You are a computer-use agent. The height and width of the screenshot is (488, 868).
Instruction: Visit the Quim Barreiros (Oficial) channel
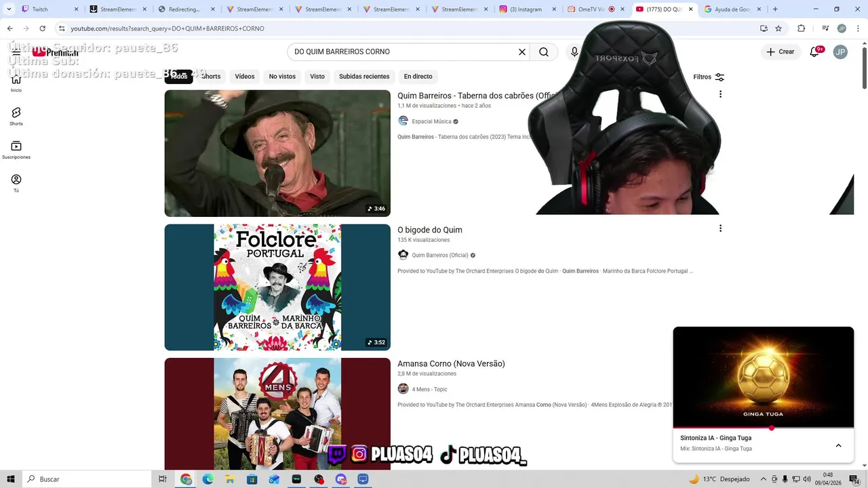coord(439,256)
